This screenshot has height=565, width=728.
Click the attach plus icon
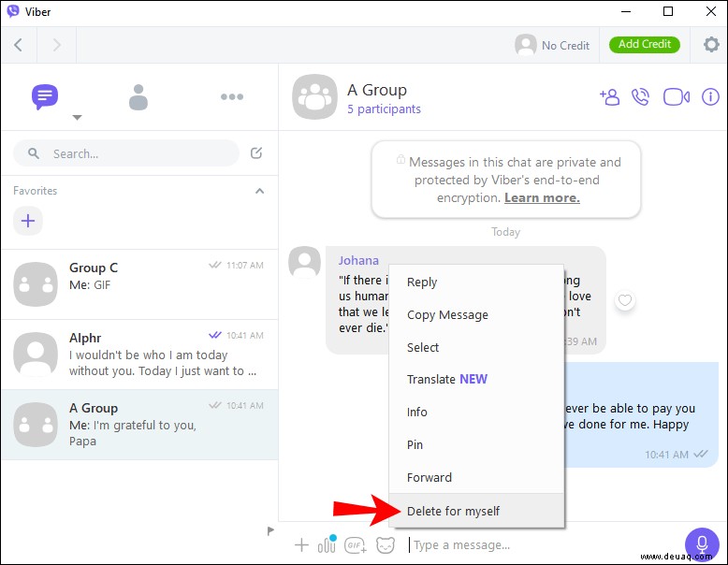302,544
